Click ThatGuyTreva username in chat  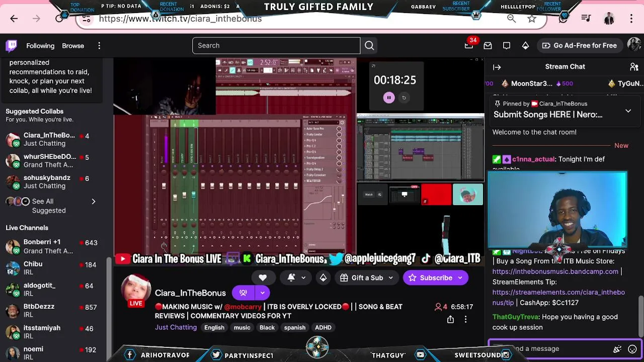click(x=515, y=317)
